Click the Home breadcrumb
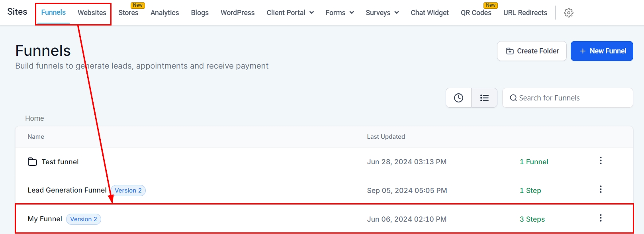The width and height of the screenshot is (644, 234). [35, 118]
